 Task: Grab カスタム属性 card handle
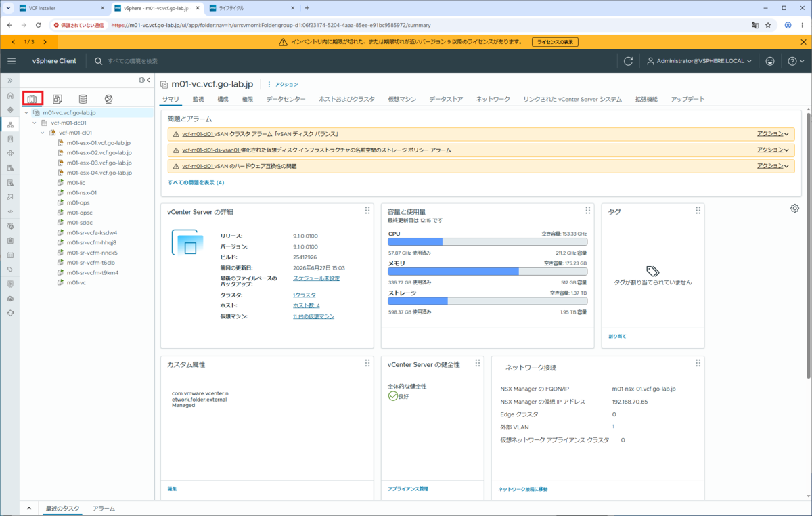click(x=367, y=364)
